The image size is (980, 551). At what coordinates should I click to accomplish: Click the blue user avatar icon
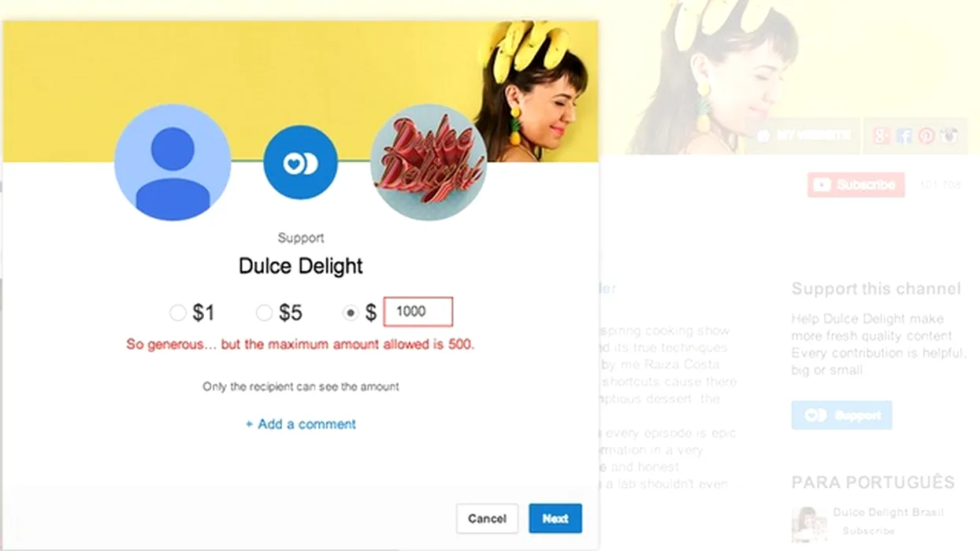click(173, 162)
